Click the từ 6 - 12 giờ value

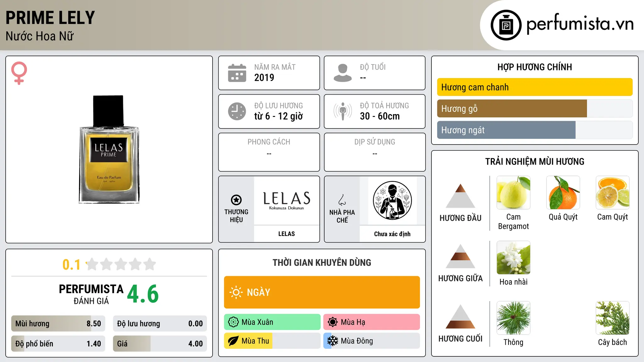[x=279, y=116]
